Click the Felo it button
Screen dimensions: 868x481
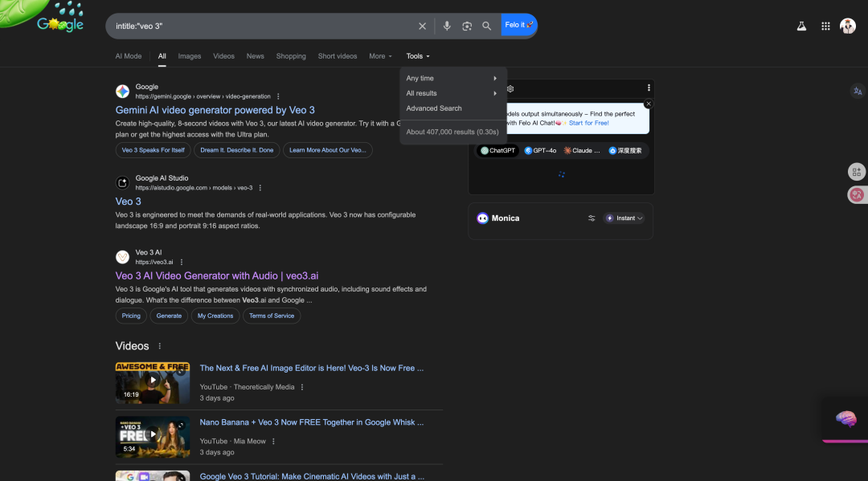[x=518, y=25]
